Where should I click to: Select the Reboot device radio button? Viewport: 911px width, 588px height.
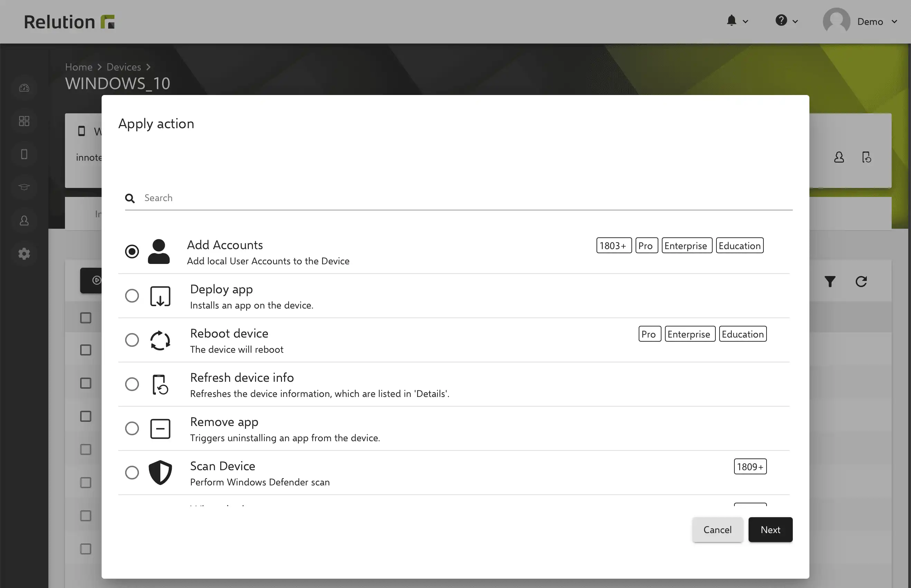[x=132, y=340]
